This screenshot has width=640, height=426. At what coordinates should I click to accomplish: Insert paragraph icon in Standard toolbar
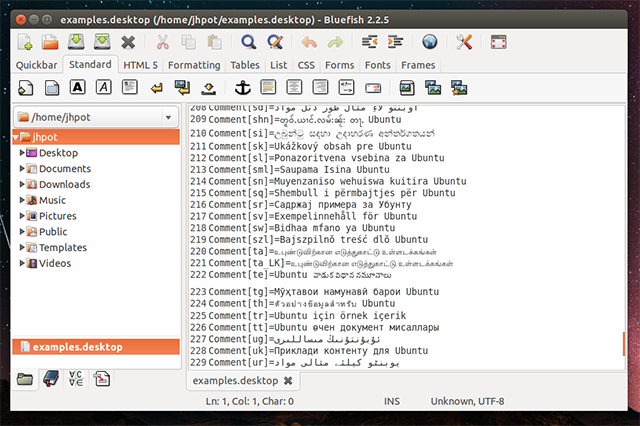click(130, 87)
